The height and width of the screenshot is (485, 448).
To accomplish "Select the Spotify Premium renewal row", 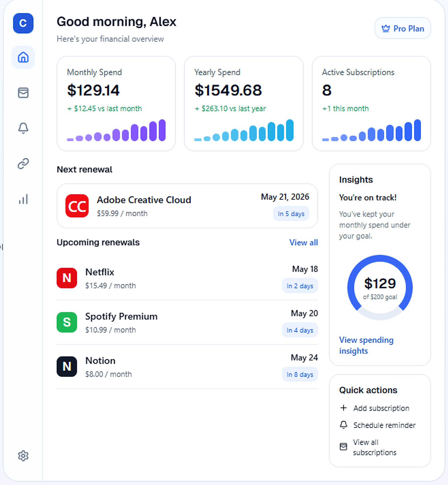I will (187, 322).
